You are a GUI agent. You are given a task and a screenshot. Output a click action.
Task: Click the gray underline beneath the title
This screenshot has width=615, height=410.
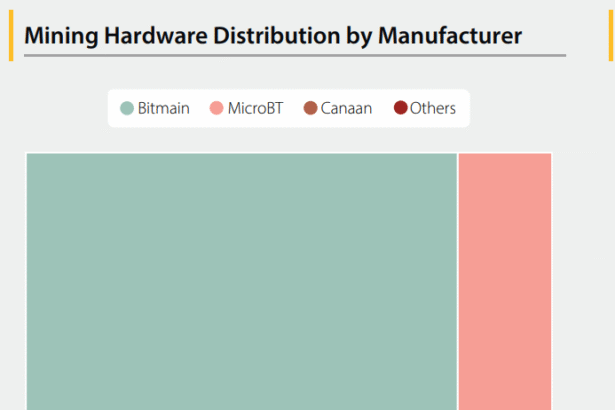pyautogui.click(x=294, y=56)
